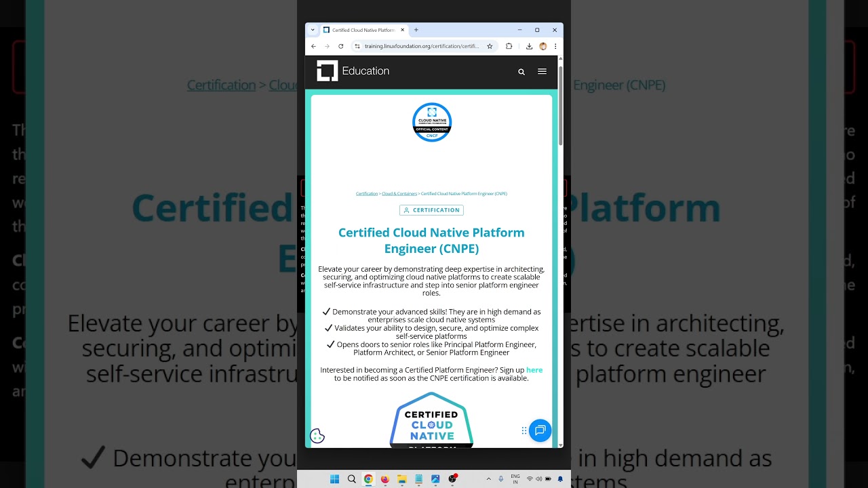Click the scrollbar up arrow

pyautogui.click(x=561, y=59)
